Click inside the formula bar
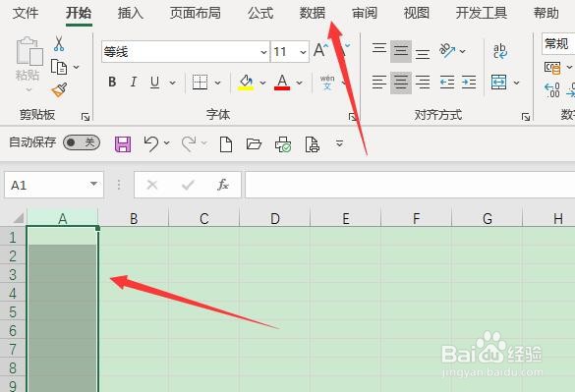 click(410, 185)
